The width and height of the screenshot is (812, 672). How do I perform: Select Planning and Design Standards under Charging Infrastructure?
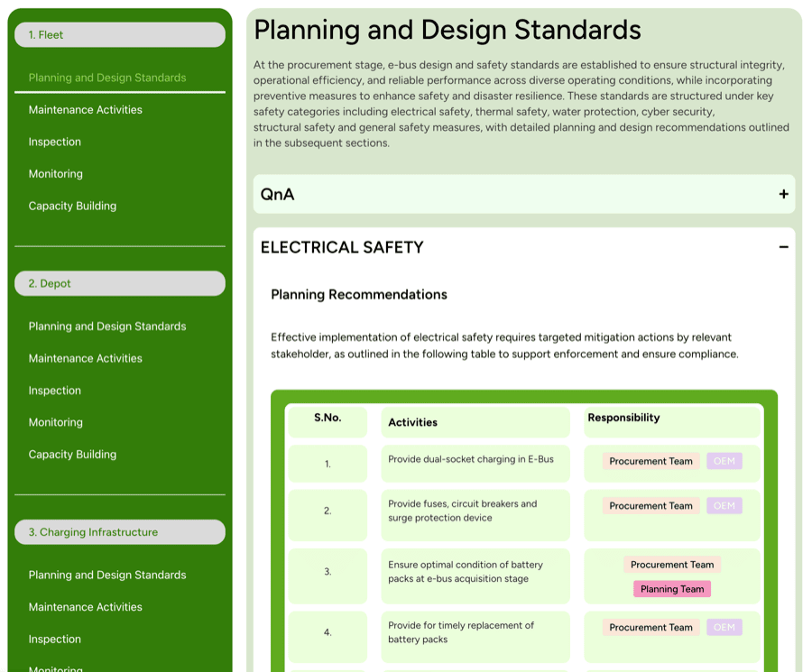pyautogui.click(x=107, y=575)
